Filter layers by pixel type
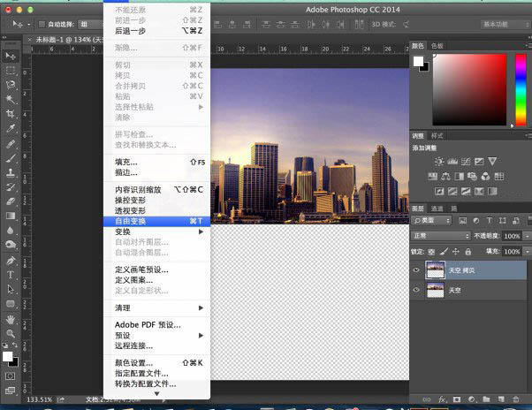 tap(462, 220)
